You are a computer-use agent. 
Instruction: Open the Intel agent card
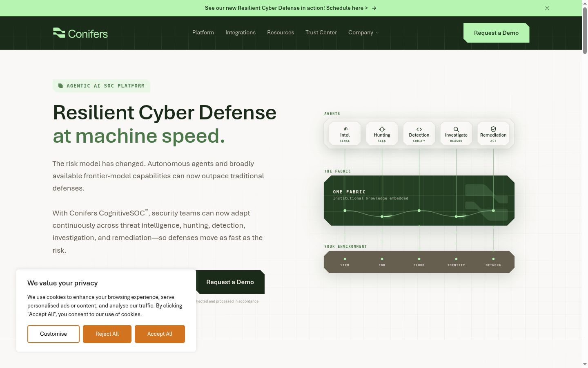345,133
